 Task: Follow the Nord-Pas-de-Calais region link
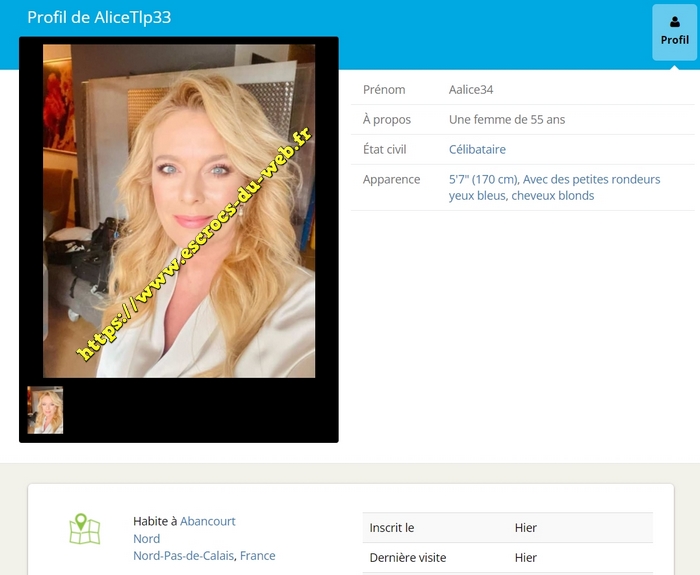(x=183, y=556)
